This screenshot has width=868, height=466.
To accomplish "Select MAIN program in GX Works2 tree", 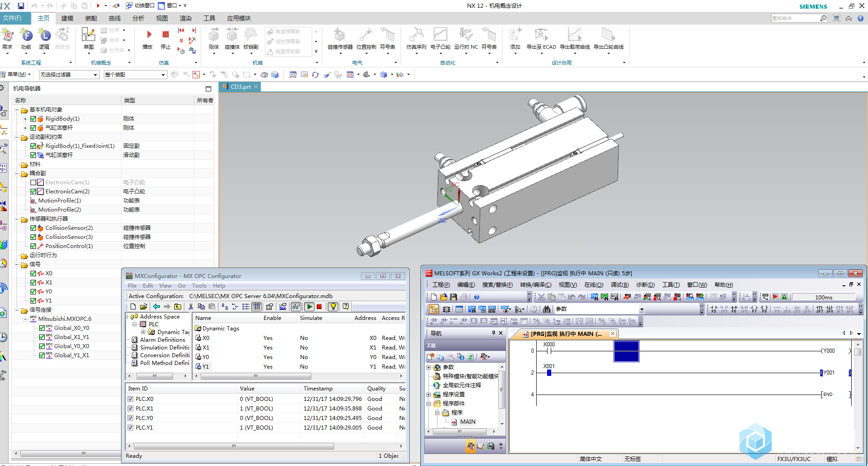I will [x=467, y=422].
